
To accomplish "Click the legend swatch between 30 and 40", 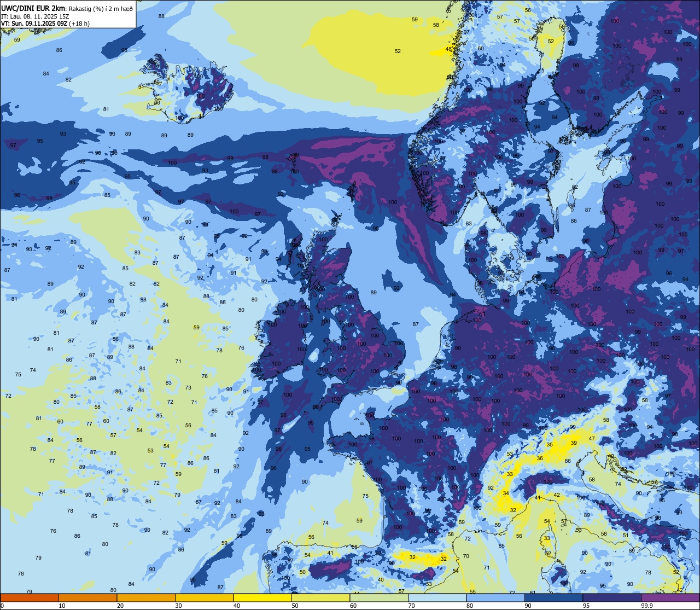I will point(204,597).
